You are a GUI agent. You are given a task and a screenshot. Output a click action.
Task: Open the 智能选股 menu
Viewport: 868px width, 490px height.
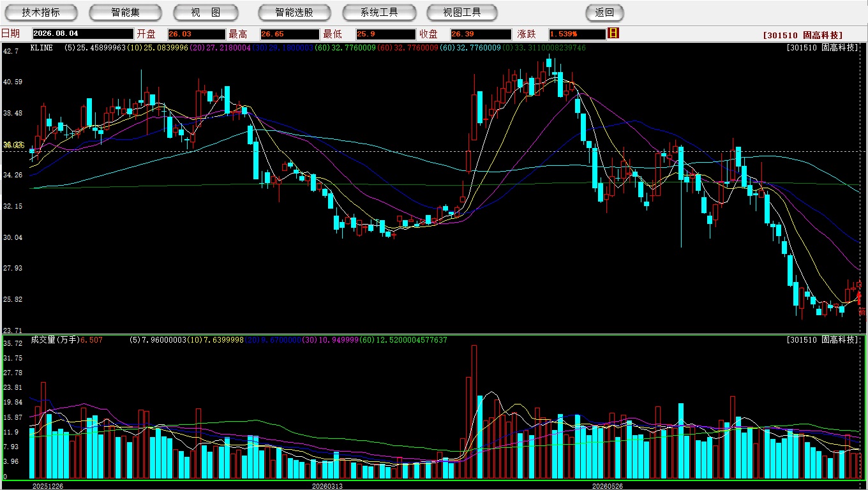294,12
